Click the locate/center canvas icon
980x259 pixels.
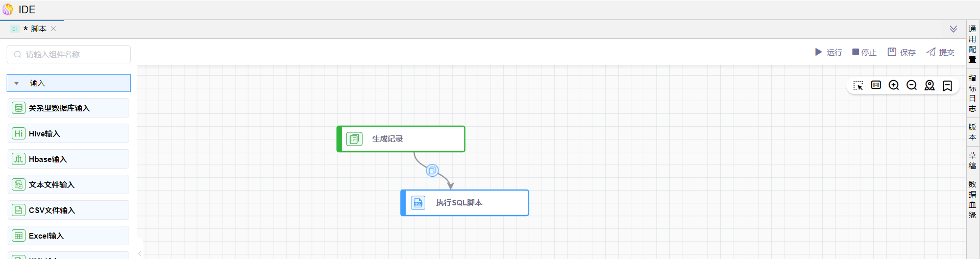(x=929, y=85)
